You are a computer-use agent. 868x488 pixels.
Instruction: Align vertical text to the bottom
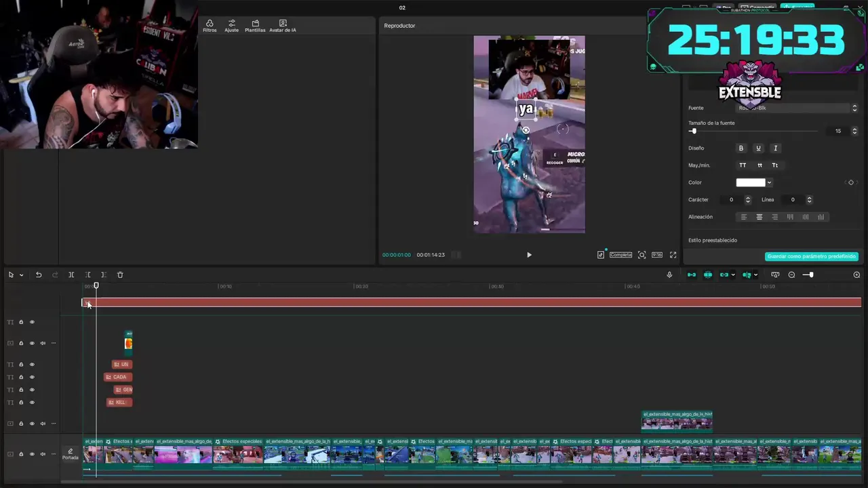(x=821, y=217)
